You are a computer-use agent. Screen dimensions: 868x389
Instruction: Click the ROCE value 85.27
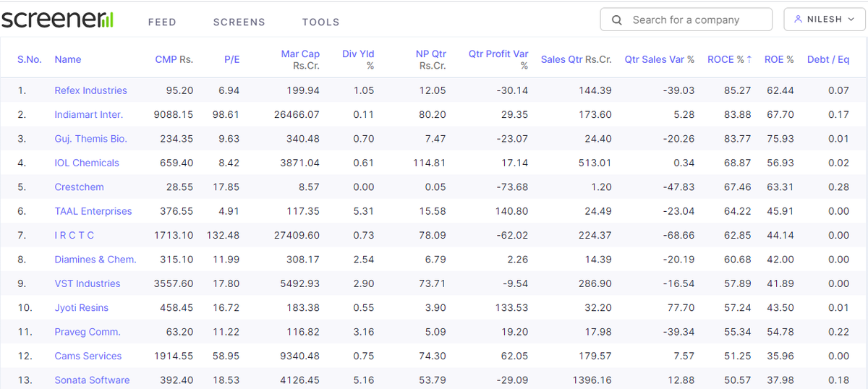[x=737, y=90]
